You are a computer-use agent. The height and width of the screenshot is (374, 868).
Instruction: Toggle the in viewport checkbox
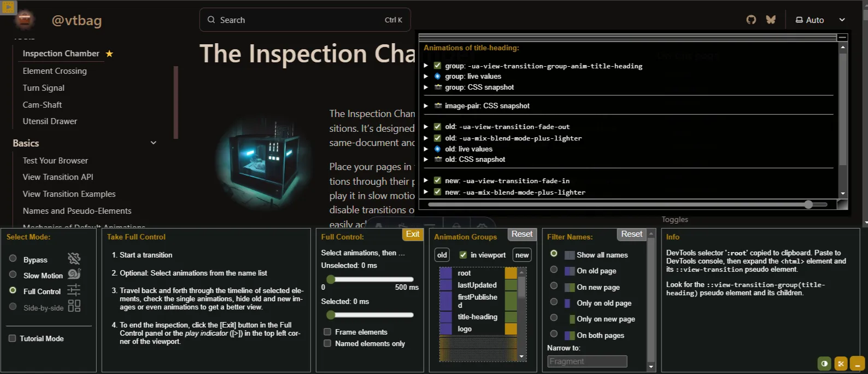pyautogui.click(x=463, y=255)
